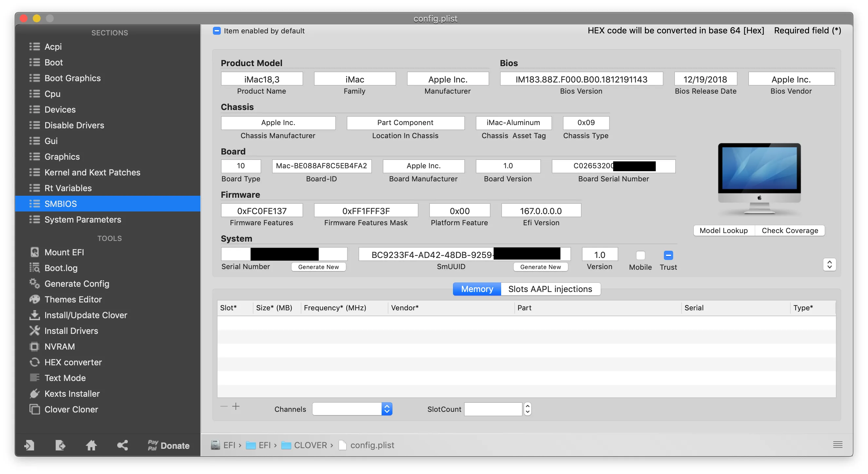868x474 pixels.
Task: Click the plus icon to add memory slot
Action: 236,406
